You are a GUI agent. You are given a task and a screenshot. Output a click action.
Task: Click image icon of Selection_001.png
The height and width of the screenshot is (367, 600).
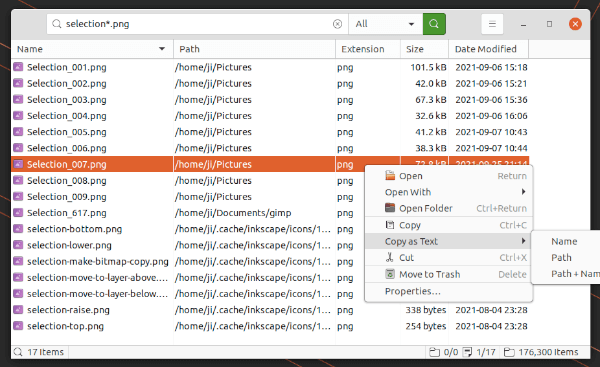coord(18,67)
